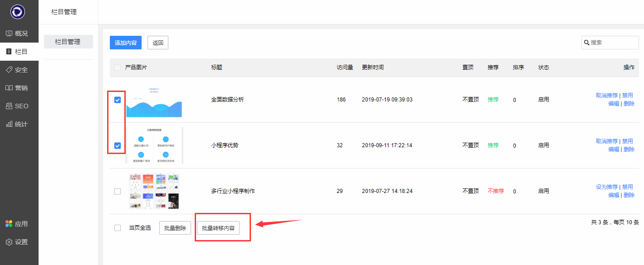
Task: Open the 应用 apps colorful icon
Action: pyautogui.click(x=9, y=224)
